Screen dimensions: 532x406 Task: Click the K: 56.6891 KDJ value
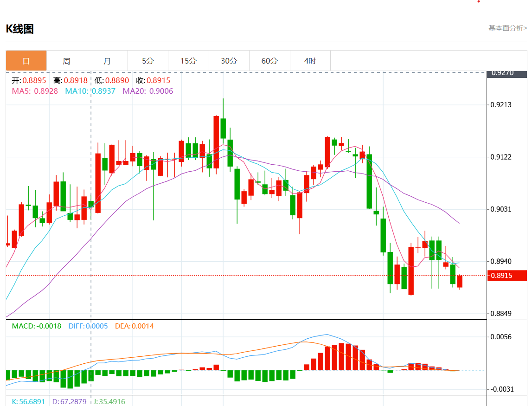[28, 401]
